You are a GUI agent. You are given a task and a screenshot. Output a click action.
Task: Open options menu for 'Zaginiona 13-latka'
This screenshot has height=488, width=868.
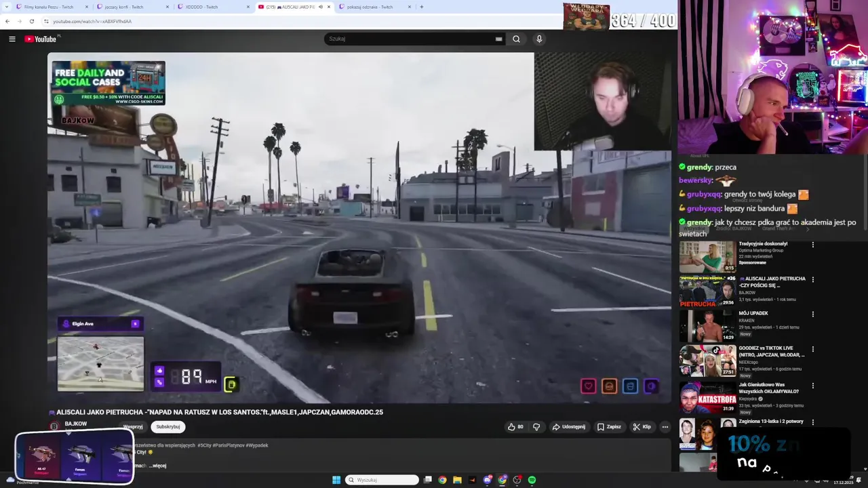tap(812, 422)
